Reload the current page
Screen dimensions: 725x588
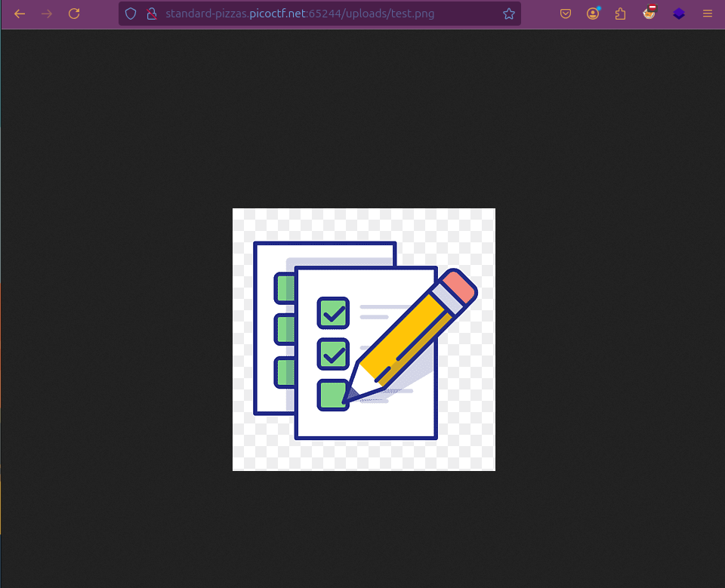coord(74,14)
